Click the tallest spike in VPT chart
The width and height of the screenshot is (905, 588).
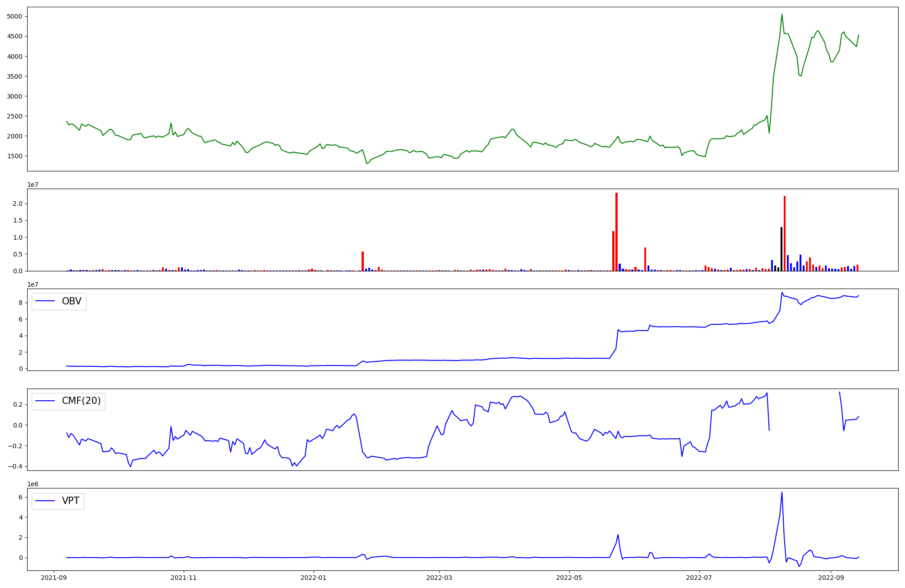click(781, 493)
